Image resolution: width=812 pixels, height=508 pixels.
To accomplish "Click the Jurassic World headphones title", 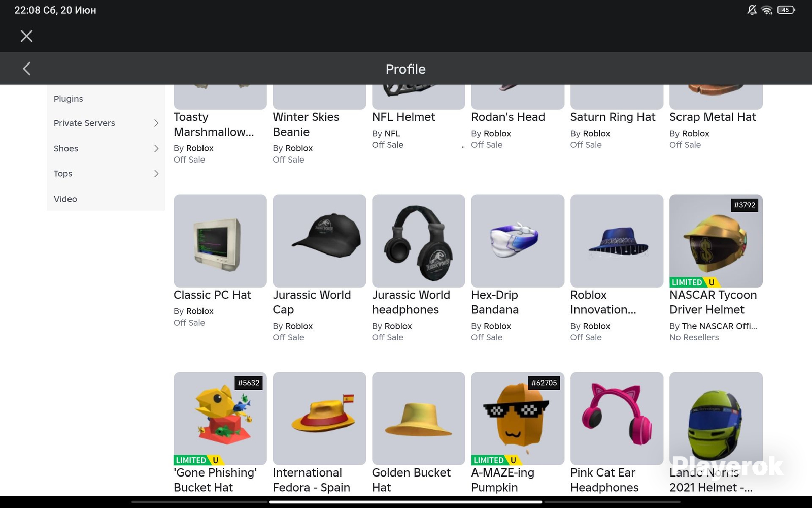I will (411, 302).
